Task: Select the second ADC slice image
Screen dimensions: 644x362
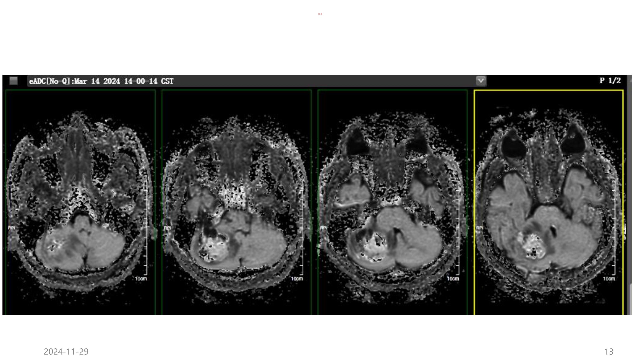Action: 237,202
